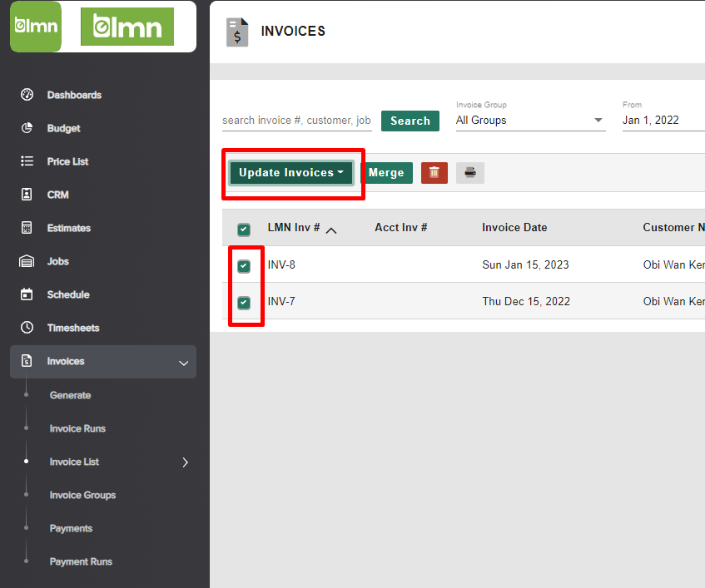Uncheck the INV-7 invoice row
This screenshot has height=588, width=705.
244,301
